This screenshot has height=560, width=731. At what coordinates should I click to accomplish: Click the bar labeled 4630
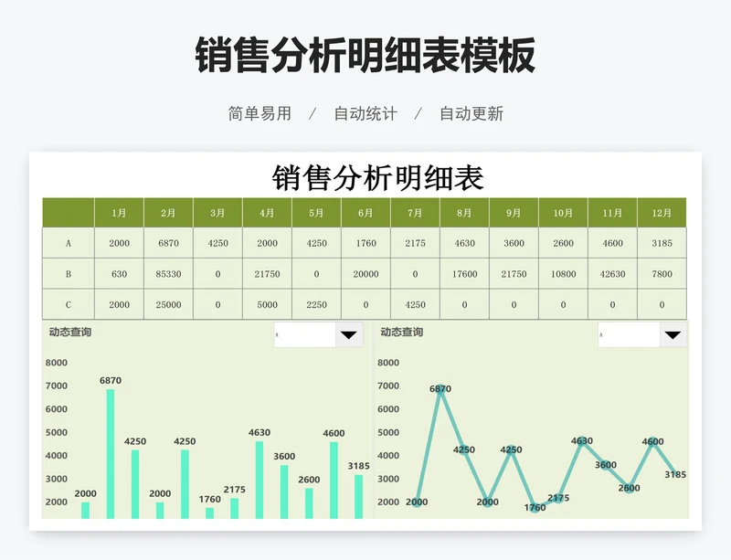click(260, 480)
